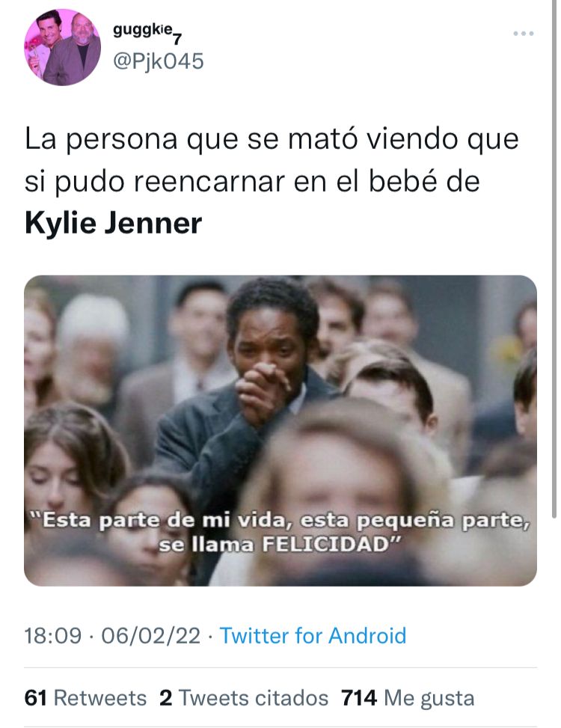Image resolution: width=561 pixels, height=728 pixels.
Task: Open the attached meme image
Action: click(280, 430)
